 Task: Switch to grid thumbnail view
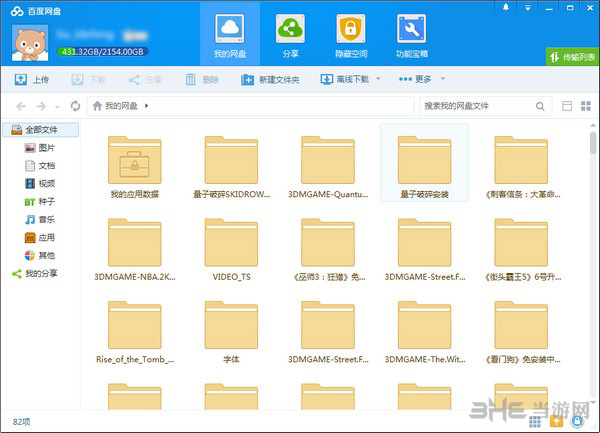[585, 106]
